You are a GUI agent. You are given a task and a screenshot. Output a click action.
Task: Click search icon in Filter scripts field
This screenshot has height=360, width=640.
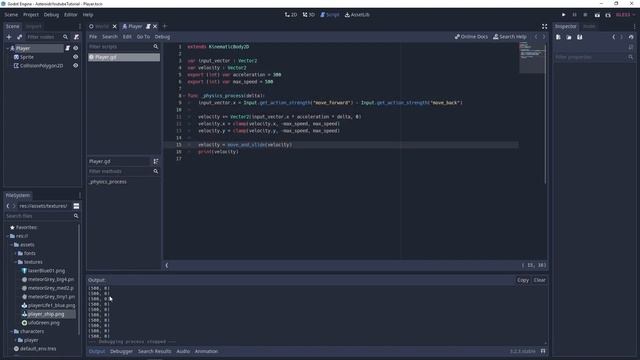coord(156,47)
